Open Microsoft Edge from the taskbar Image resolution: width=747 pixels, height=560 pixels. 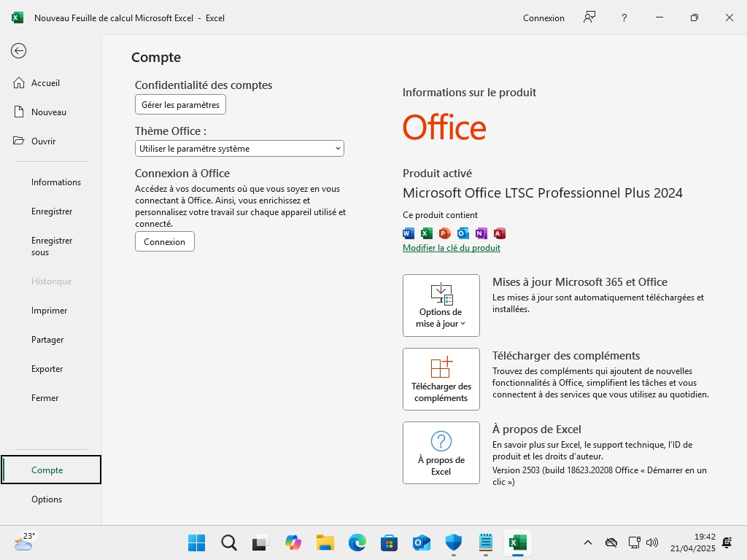(357, 542)
